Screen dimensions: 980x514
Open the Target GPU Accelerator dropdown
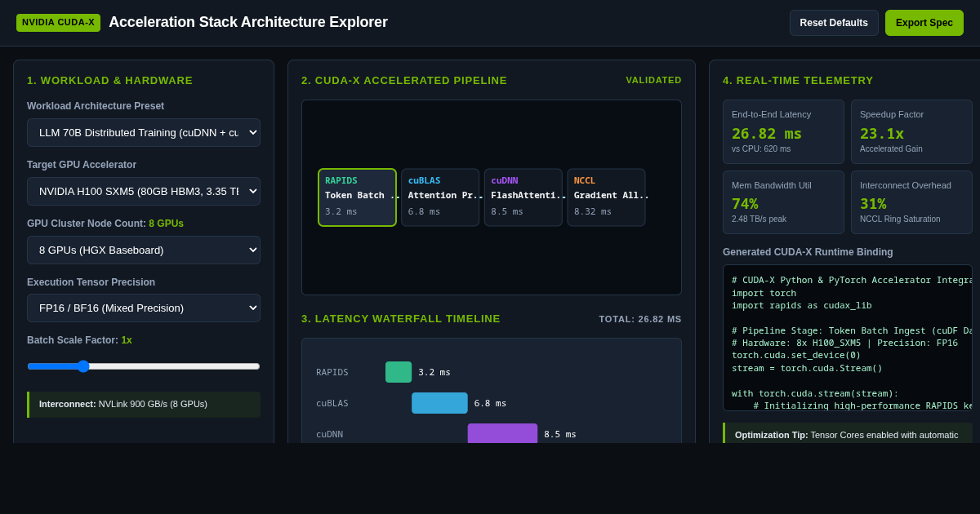point(144,191)
